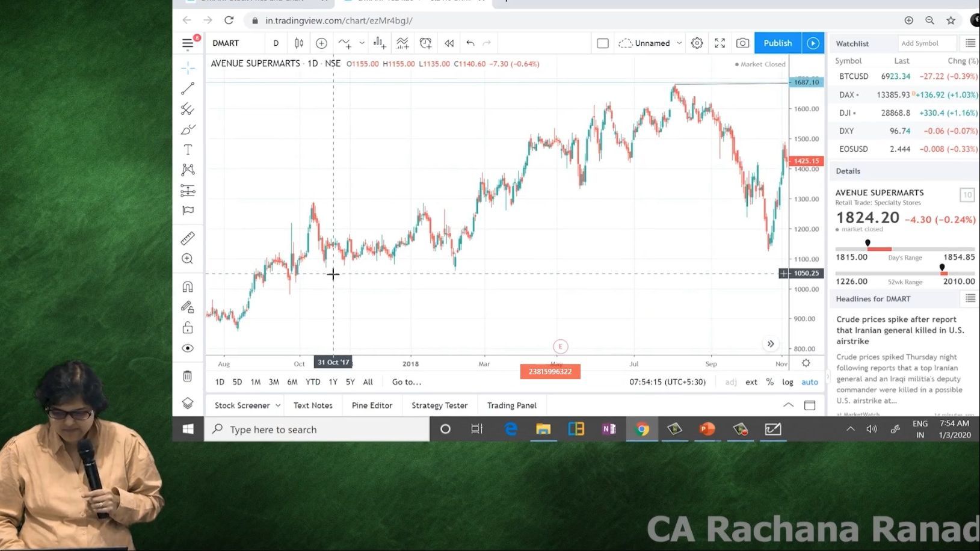Expand the bottom panel with the chevron

(788, 405)
